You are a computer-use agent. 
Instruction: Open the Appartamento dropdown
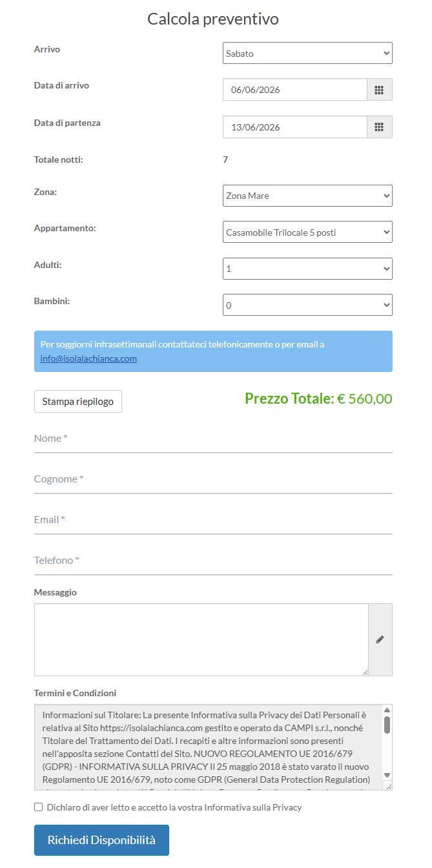click(x=307, y=232)
